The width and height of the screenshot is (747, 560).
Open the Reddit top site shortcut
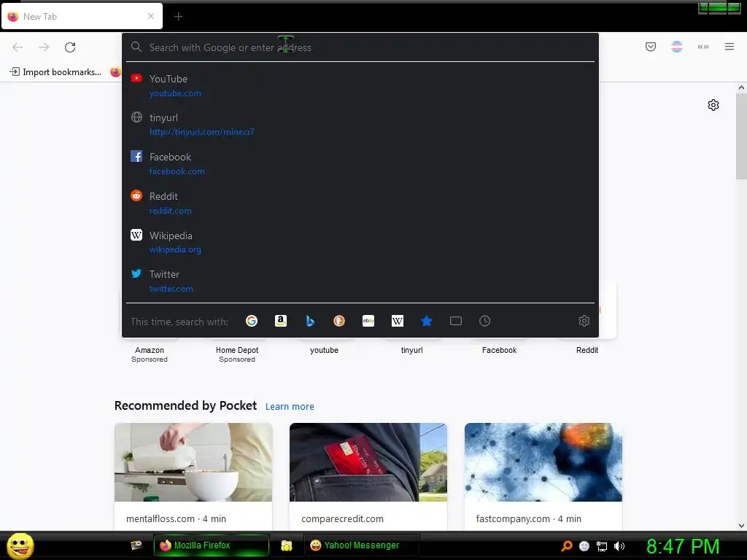coord(587,350)
